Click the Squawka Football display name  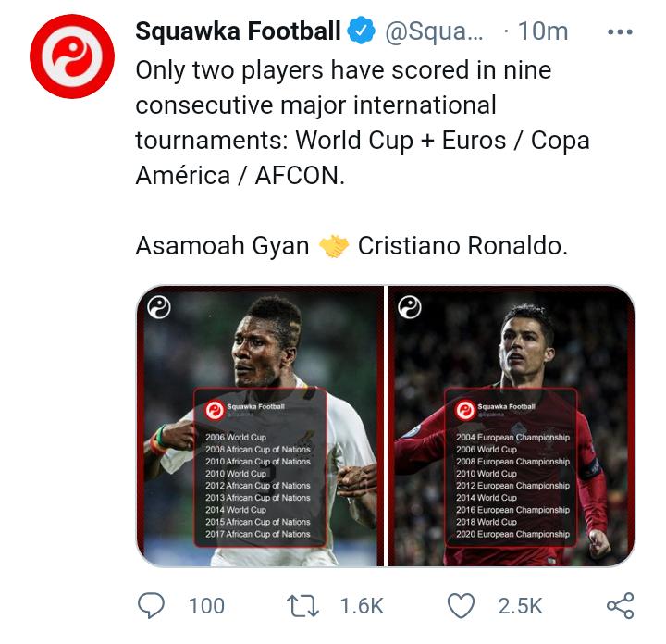click(238, 31)
